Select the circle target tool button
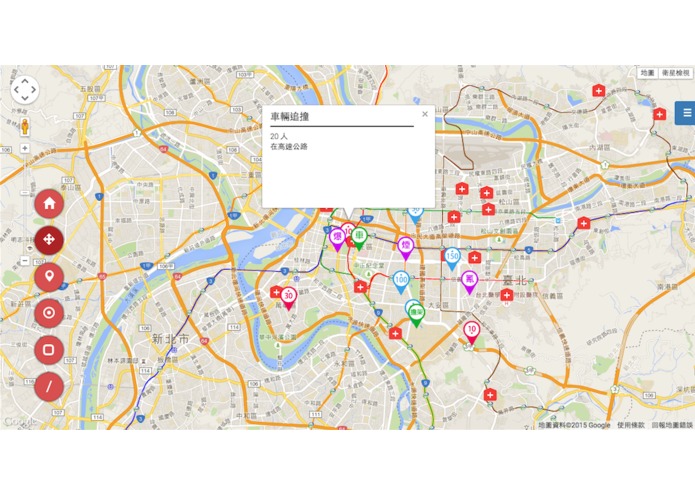The image size is (695, 494). (x=49, y=313)
